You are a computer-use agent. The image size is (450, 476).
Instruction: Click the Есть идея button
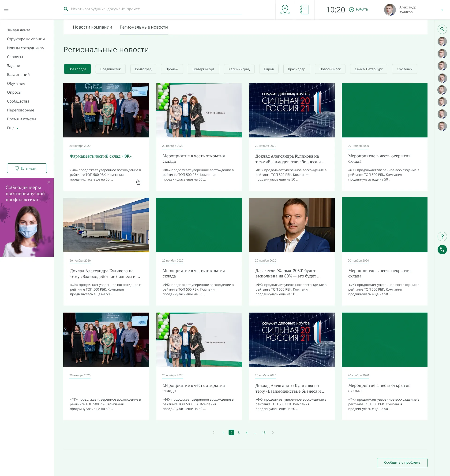coord(27,168)
